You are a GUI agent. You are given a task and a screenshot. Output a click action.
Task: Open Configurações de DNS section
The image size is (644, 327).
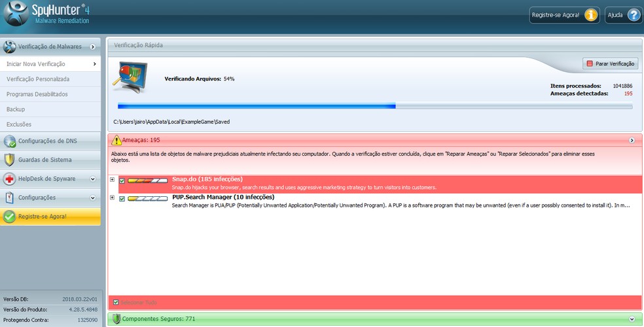coord(50,141)
